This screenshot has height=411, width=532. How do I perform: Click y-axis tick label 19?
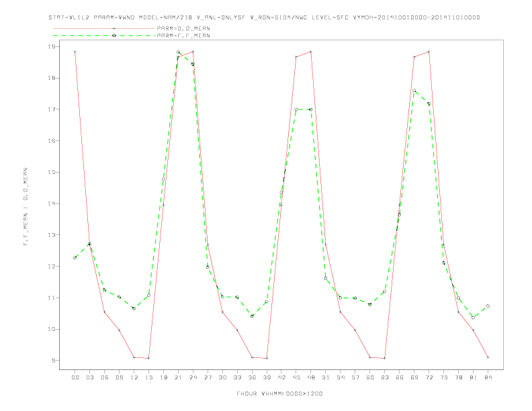tap(52, 46)
